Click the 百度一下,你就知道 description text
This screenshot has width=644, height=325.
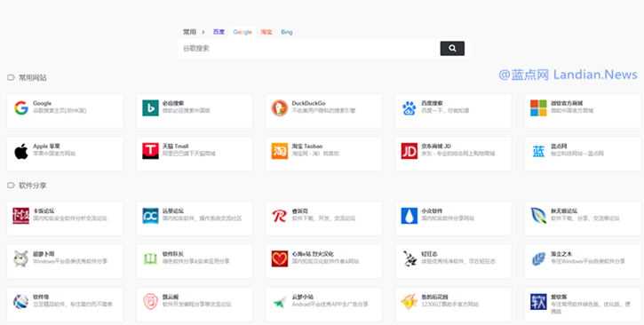click(x=445, y=111)
